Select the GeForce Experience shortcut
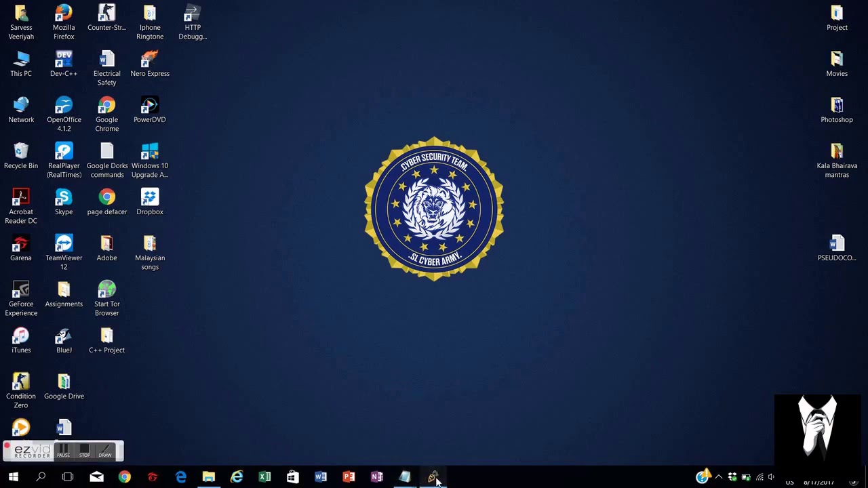Image resolution: width=868 pixels, height=488 pixels. coord(21,298)
